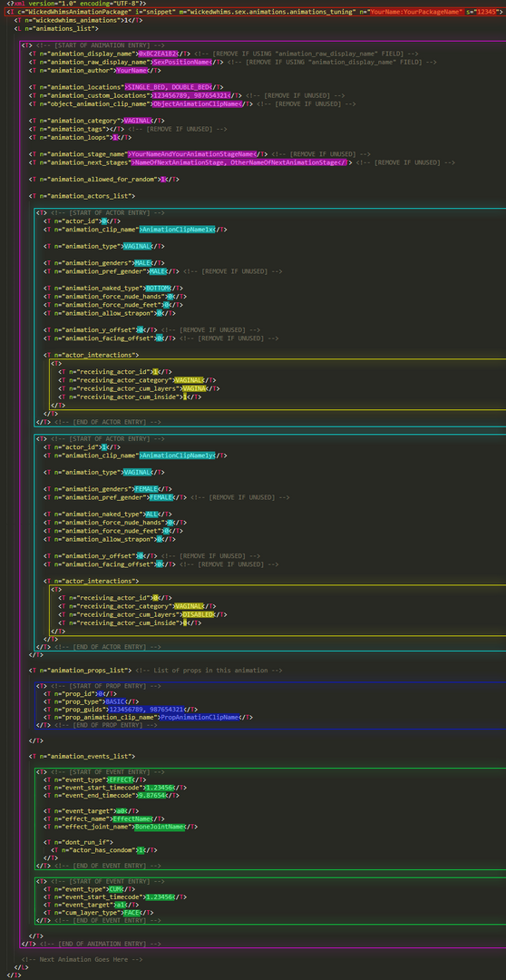Select the display name hash "0xBC2EA1B2"
This screenshot has width=506, height=980.
158,54
